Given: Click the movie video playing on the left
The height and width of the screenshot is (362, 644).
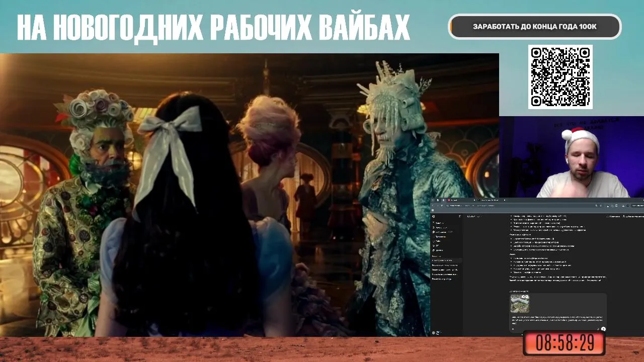Looking at the screenshot, I should coord(250,195).
